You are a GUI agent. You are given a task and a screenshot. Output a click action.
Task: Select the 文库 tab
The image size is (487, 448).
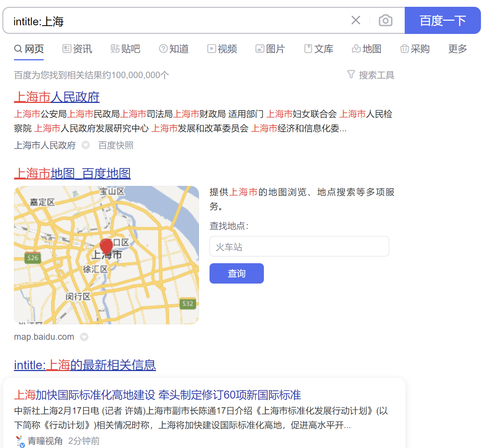click(x=319, y=49)
